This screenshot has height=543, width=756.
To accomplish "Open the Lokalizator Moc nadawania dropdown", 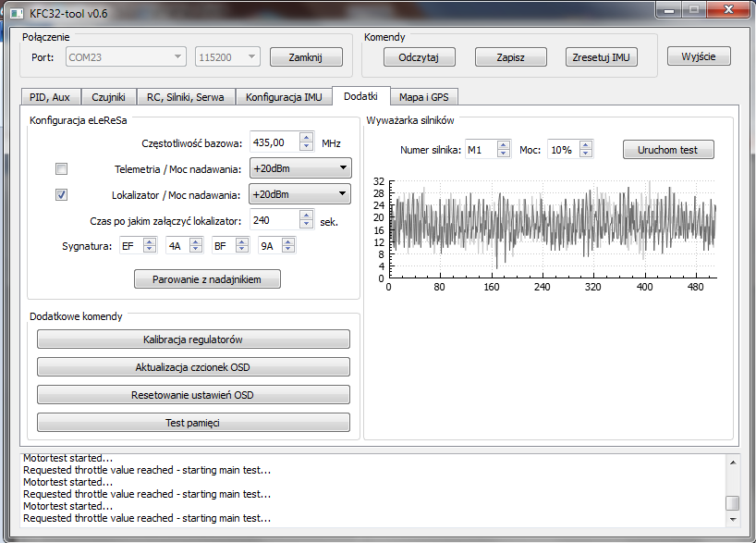I will tap(299, 194).
